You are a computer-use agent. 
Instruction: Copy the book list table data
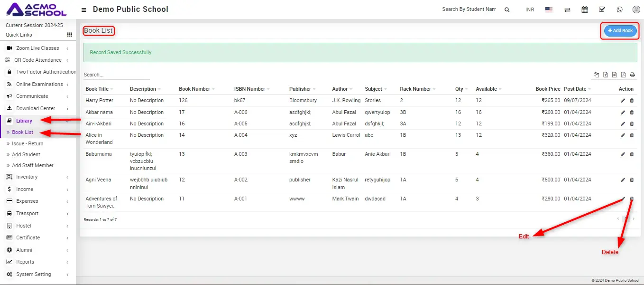click(x=597, y=75)
